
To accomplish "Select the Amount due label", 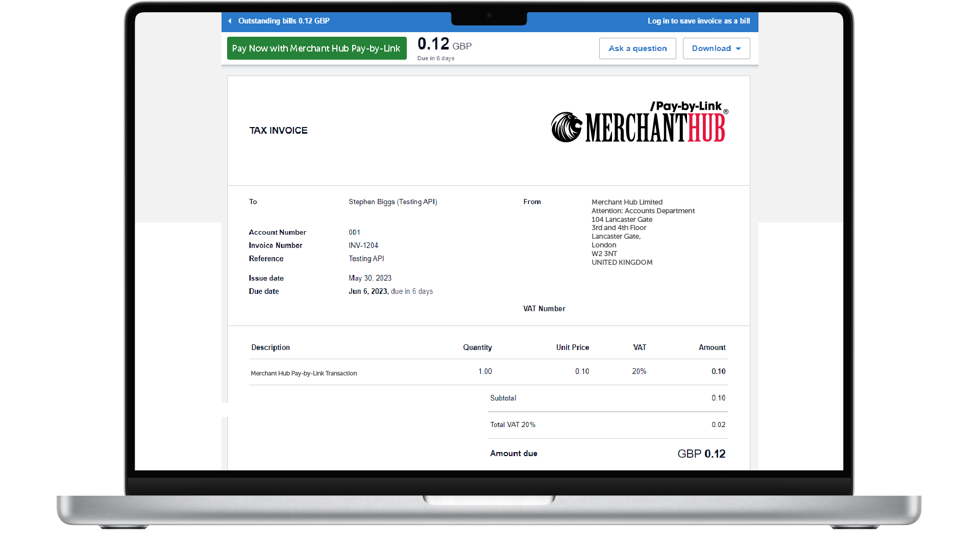I will pos(513,454).
